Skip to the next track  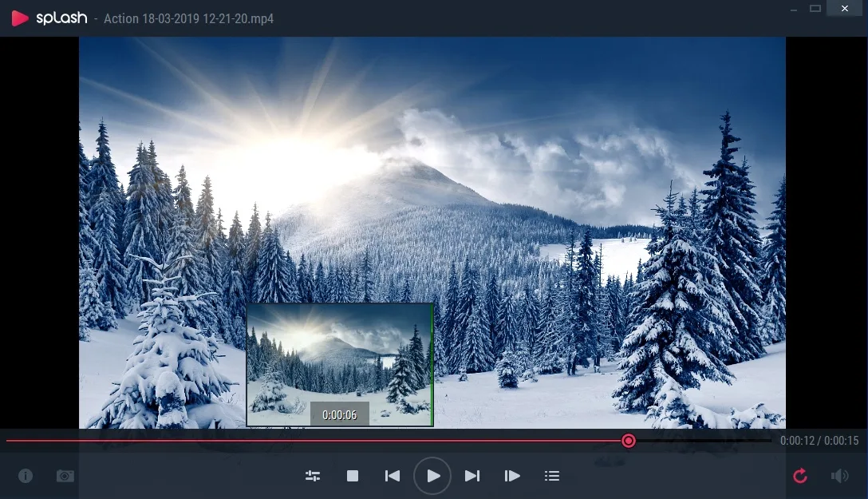472,476
